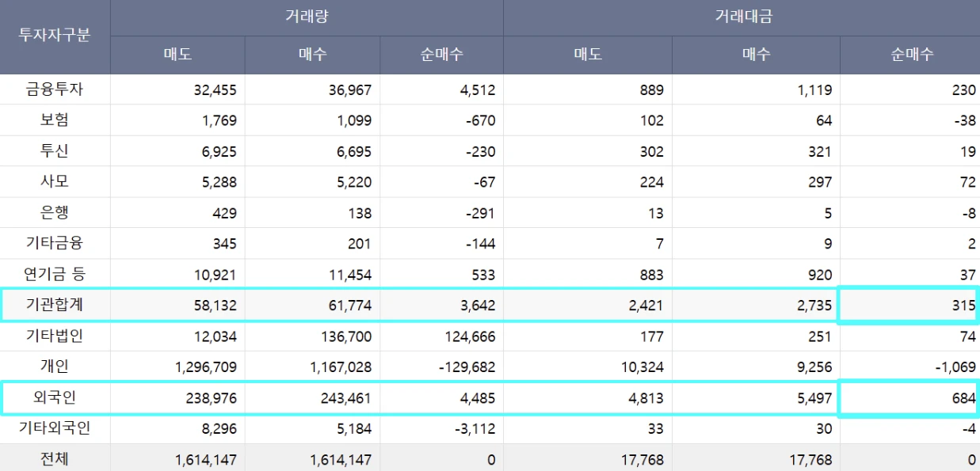Image resolution: width=980 pixels, height=471 pixels.
Task: Select the 금융투자 row label
Action: coord(55,89)
